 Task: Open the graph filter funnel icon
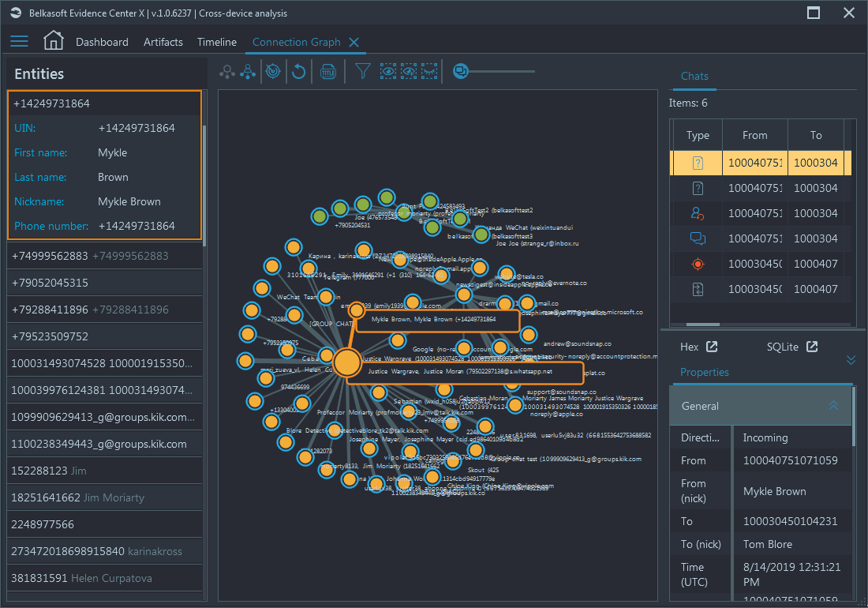363,71
